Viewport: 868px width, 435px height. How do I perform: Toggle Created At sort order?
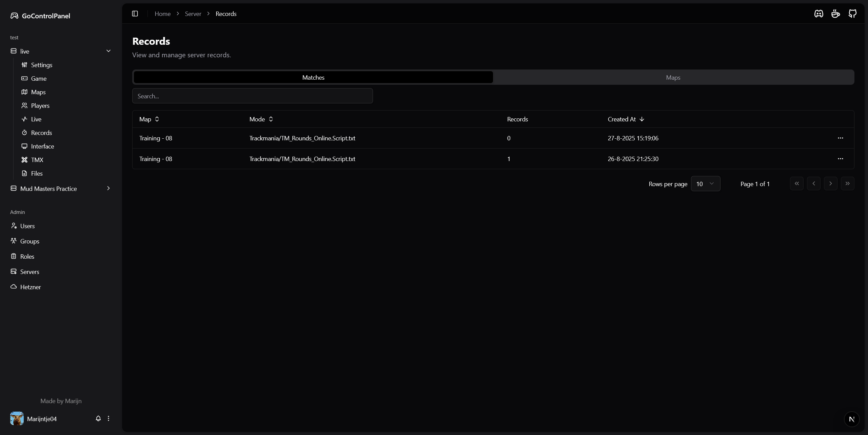(x=626, y=119)
